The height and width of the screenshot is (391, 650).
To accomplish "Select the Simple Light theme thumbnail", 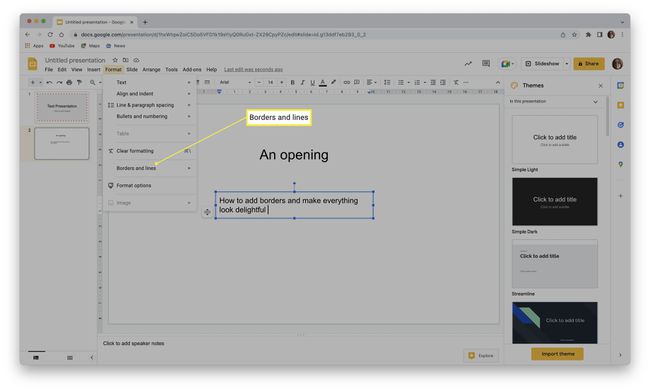I will pos(555,140).
